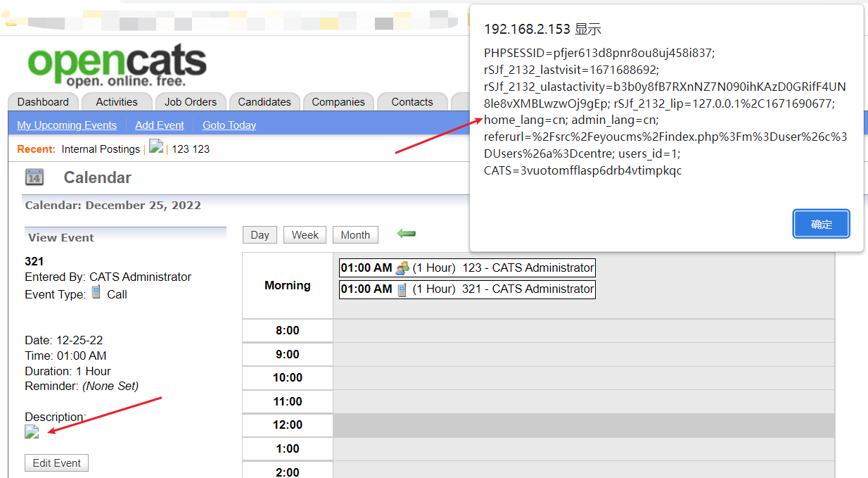This screenshot has width=868, height=478.
Task: Open the 01:00 AM 321 event entry
Action: point(467,289)
